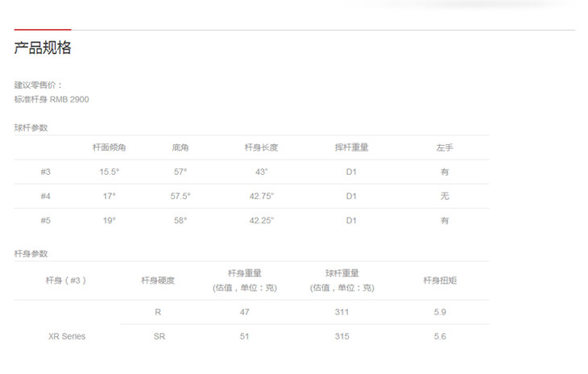
Task: Click the 42.75" shaft length value
Action: click(261, 196)
